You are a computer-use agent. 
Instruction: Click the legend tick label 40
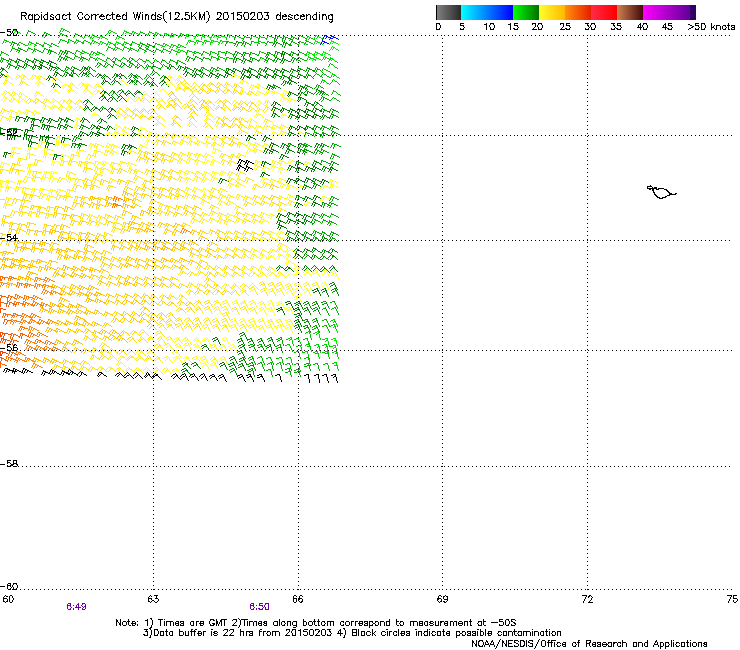[642, 27]
